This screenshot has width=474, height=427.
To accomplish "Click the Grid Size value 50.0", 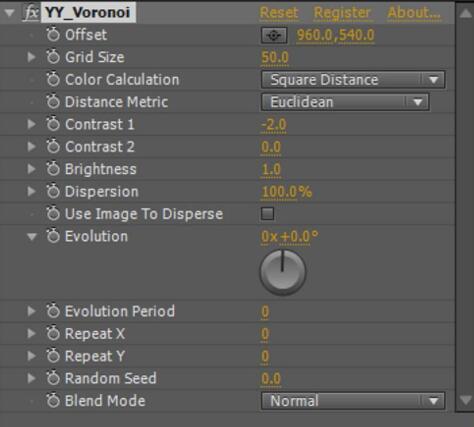I will tap(275, 57).
